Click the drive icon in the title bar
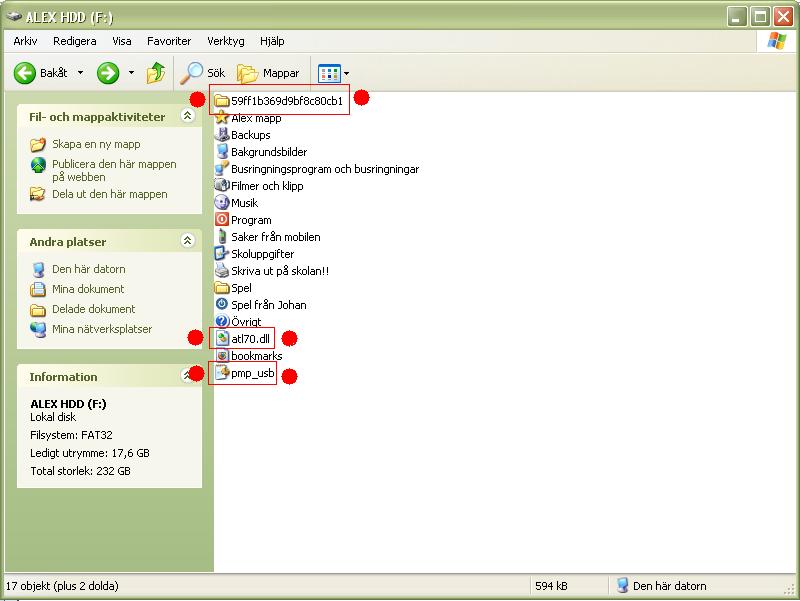 tap(14, 17)
